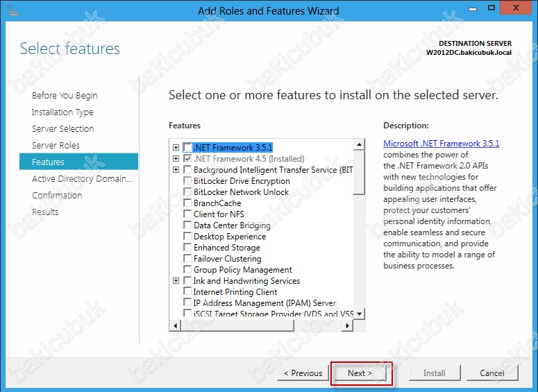Click the vertical scrollbar thumb in features list
Screen dimensions: 538x392
[x=359, y=173]
